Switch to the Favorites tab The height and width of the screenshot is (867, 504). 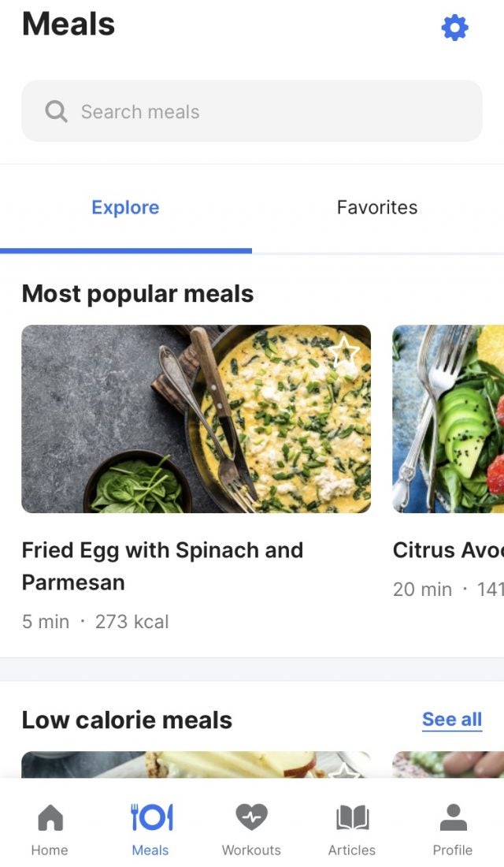point(377,207)
